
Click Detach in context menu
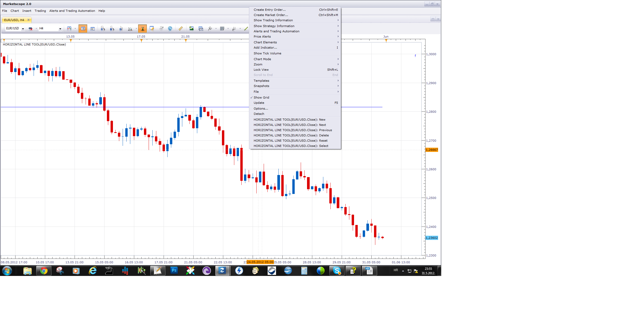click(x=295, y=114)
